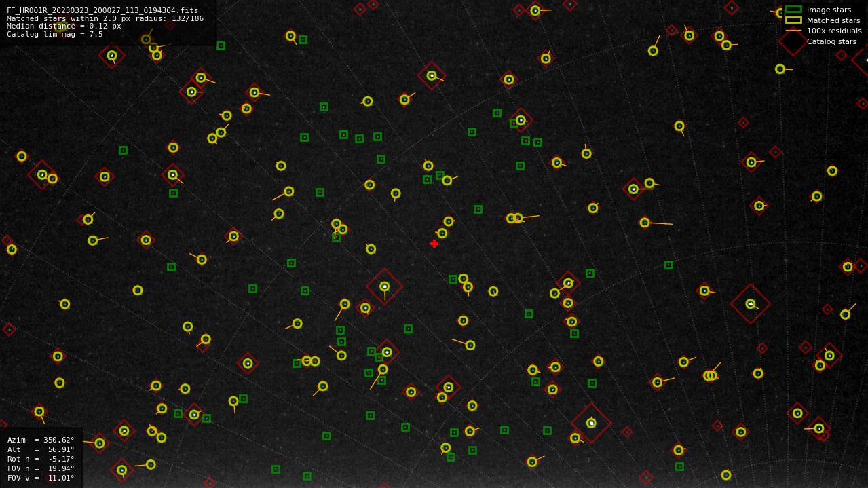Click the 'Azim = 350.62°' value

tap(41, 440)
